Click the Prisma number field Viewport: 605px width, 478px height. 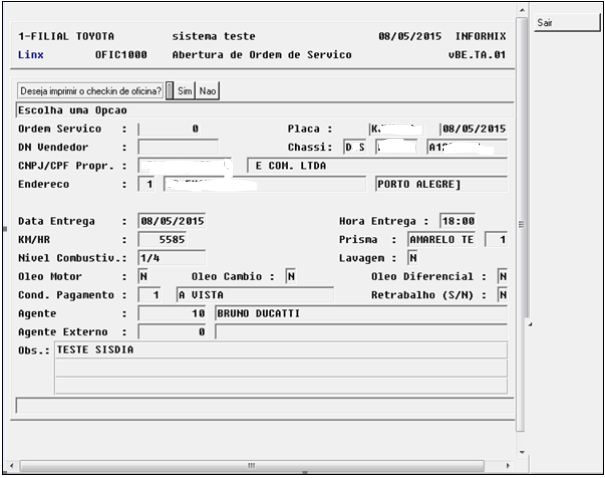tap(496, 240)
